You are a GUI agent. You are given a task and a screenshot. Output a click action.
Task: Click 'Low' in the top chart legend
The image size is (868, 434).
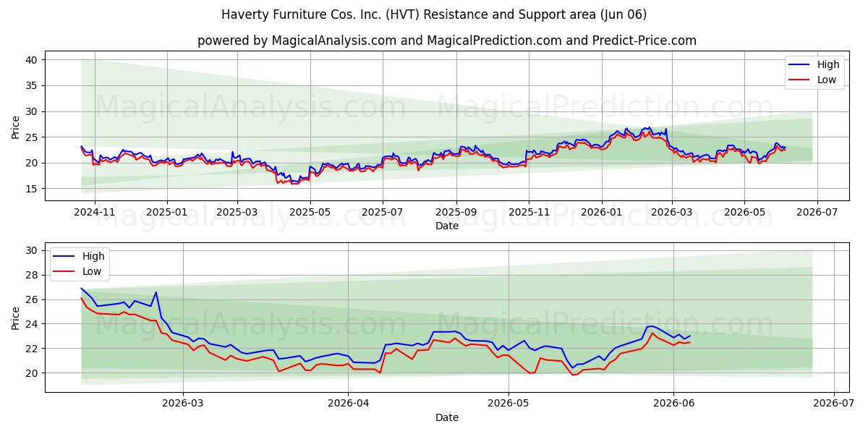tap(827, 80)
